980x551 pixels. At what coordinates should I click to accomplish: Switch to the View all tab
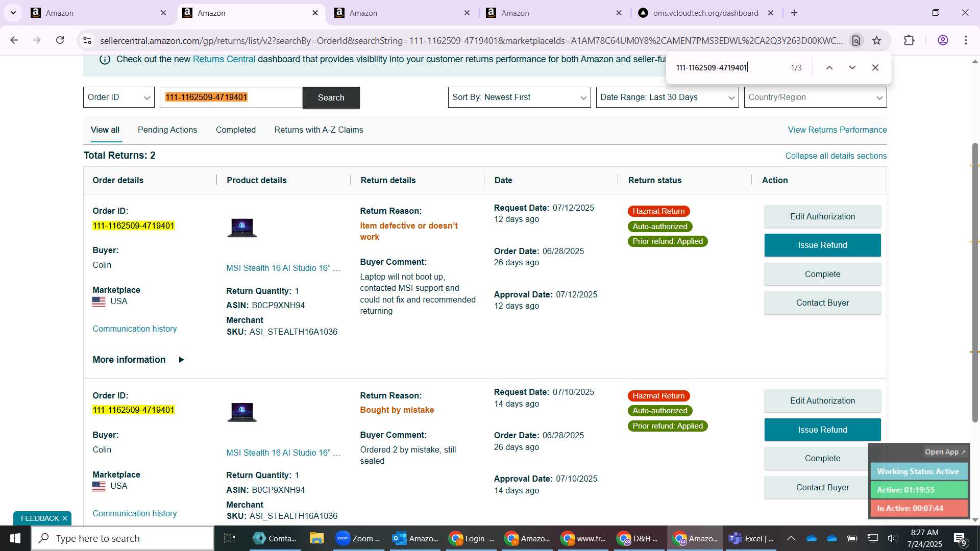tap(105, 130)
